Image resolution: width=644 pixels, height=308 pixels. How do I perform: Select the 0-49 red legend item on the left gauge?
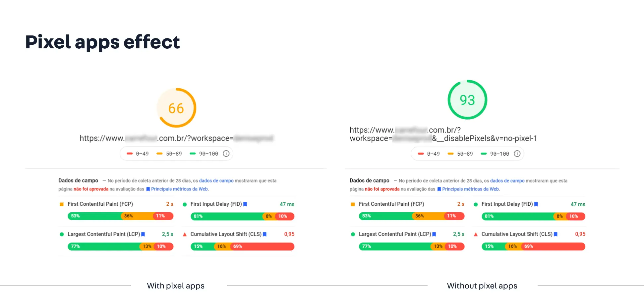coord(137,153)
